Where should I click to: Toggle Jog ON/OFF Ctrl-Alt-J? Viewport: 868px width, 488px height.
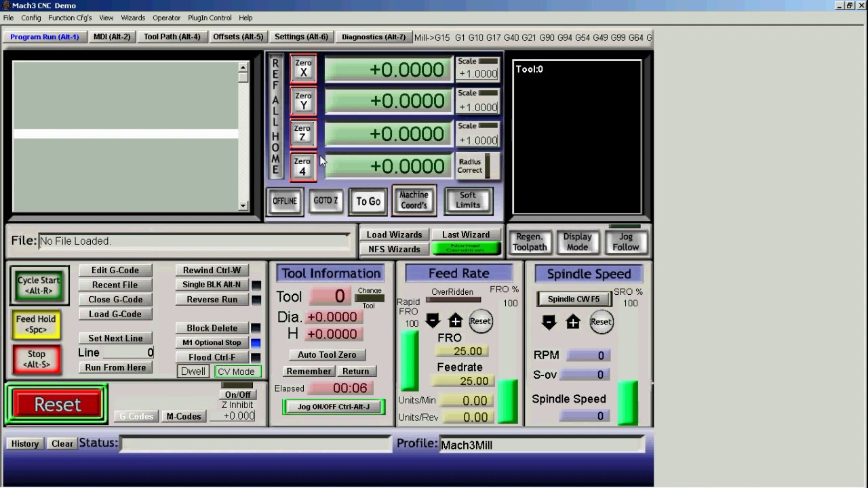tap(334, 407)
